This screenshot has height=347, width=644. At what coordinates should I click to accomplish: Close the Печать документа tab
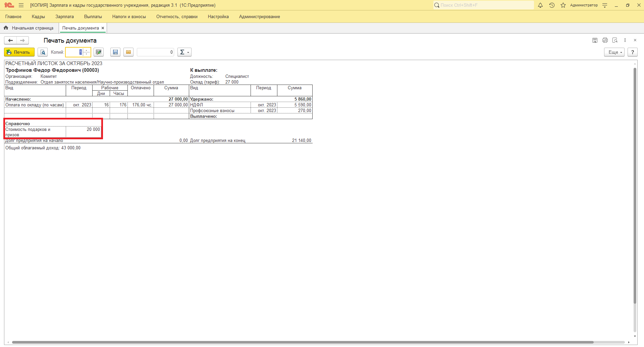pyautogui.click(x=103, y=28)
